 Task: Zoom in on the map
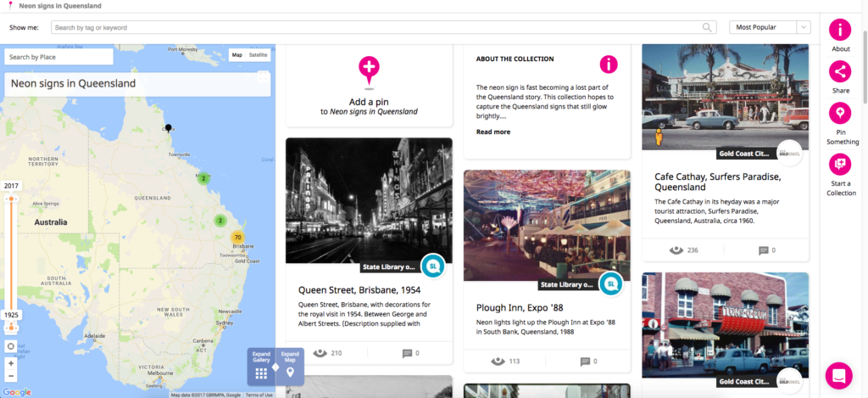(x=11, y=364)
